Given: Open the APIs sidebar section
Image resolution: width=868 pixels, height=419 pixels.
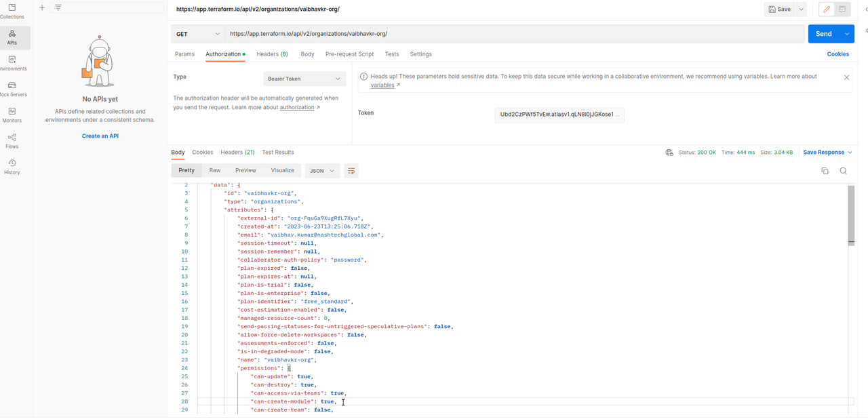Looking at the screenshot, I should pos(12,37).
